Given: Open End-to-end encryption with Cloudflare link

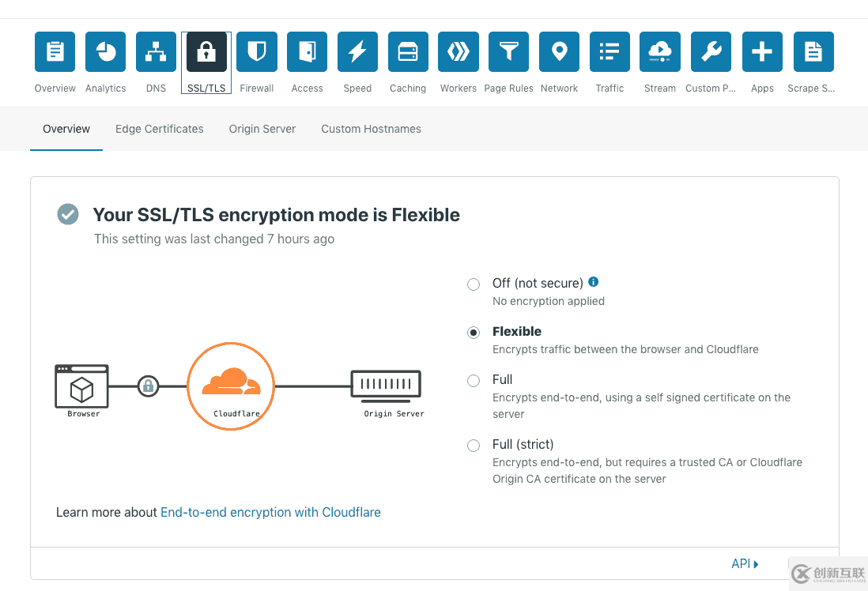Looking at the screenshot, I should coord(270,513).
